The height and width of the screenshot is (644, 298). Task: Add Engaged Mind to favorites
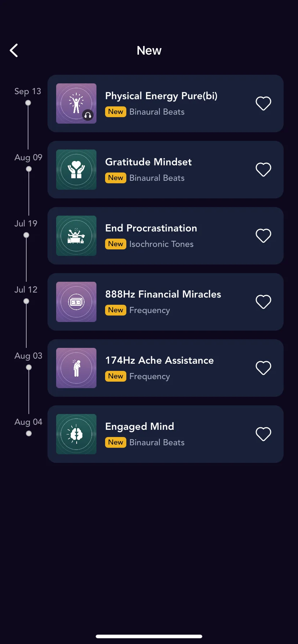pyautogui.click(x=263, y=434)
